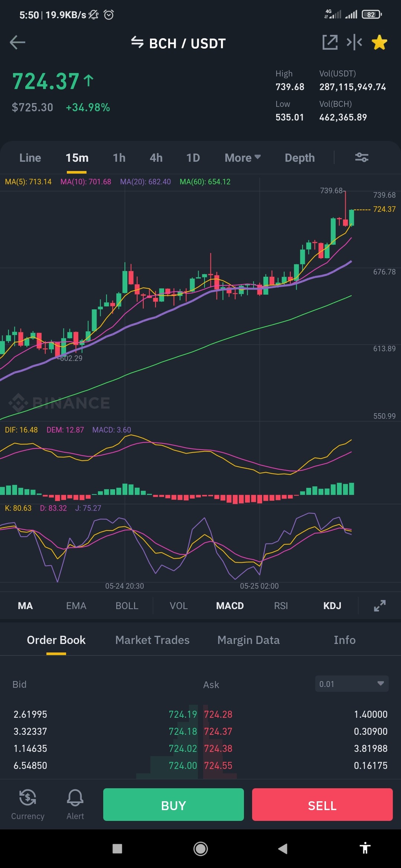Toggle the KDJ indicator
Image resolution: width=401 pixels, height=868 pixels.
point(332,606)
